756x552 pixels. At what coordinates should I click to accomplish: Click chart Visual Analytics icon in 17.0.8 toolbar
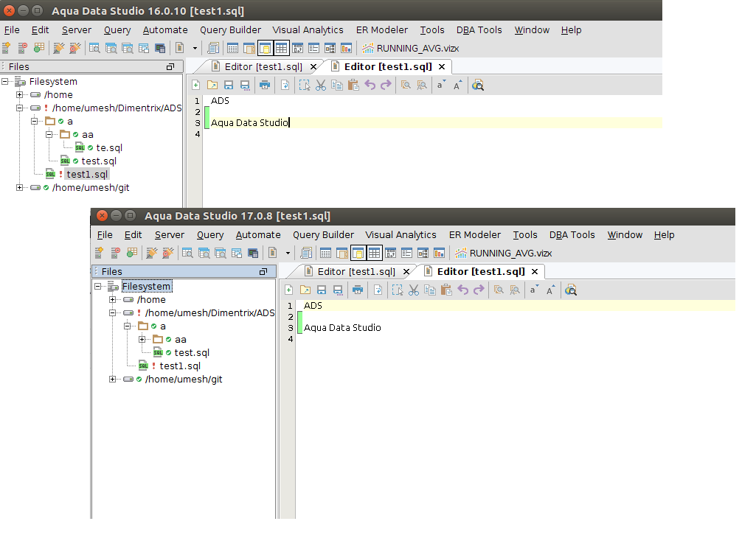pyautogui.click(x=440, y=253)
